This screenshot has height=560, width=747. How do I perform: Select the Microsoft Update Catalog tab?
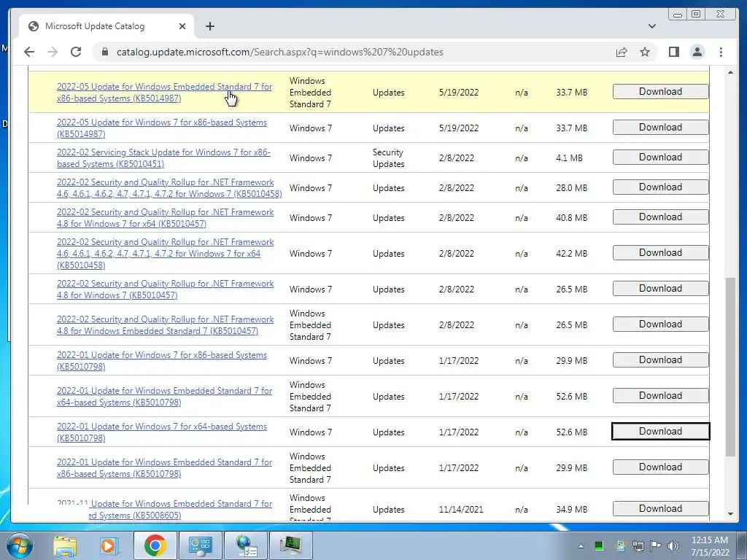tap(107, 26)
